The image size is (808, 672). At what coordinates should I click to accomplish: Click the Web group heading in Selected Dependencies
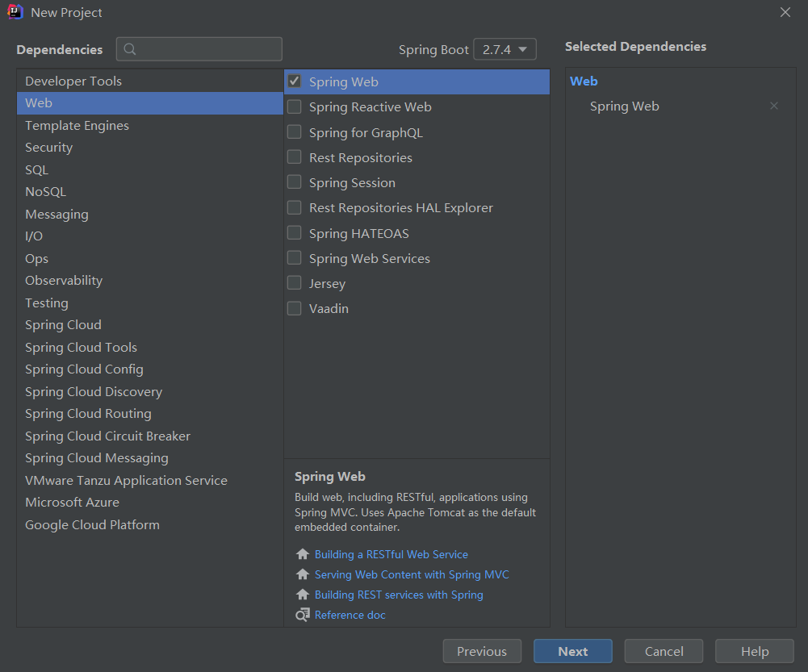[x=584, y=81]
